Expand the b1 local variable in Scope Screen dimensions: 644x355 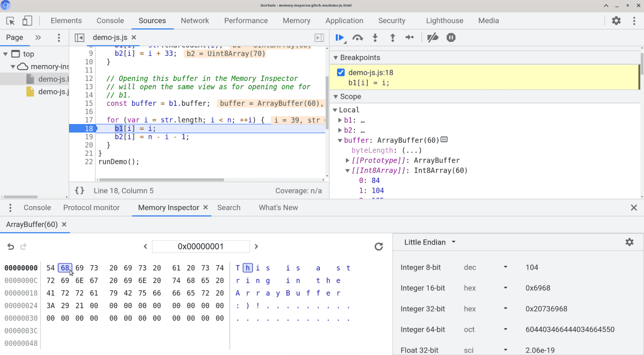point(341,120)
